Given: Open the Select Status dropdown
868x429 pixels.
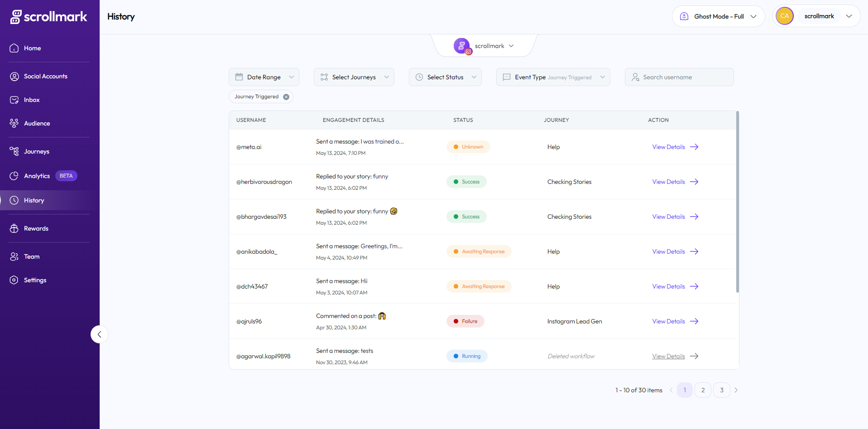Looking at the screenshot, I should pyautogui.click(x=445, y=77).
